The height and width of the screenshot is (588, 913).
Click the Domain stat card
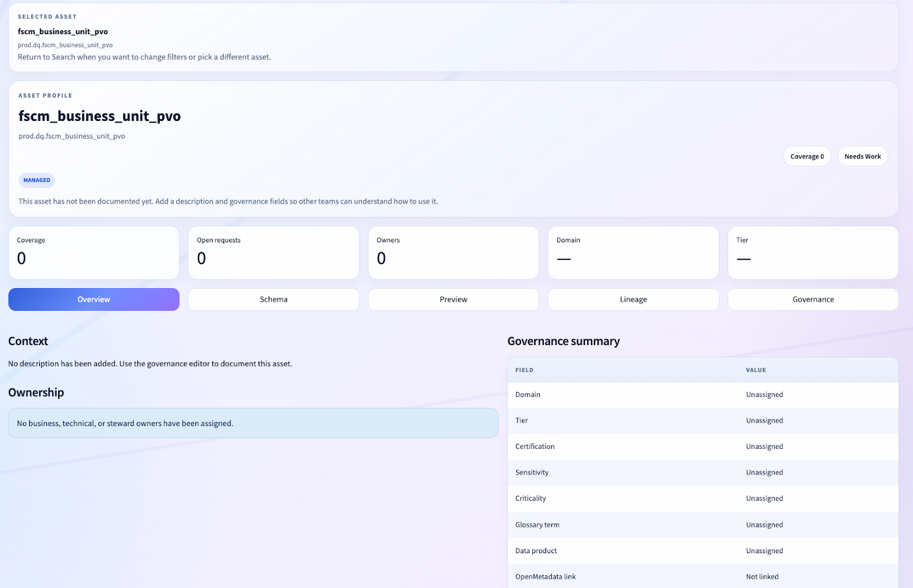(633, 253)
